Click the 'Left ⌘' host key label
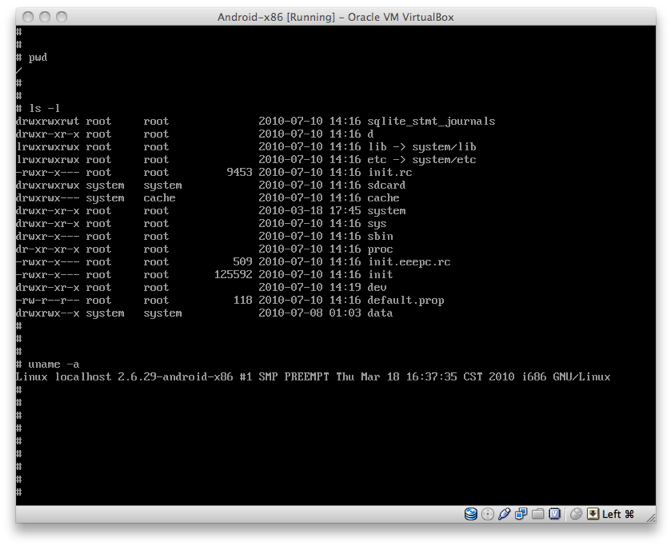 [618, 514]
